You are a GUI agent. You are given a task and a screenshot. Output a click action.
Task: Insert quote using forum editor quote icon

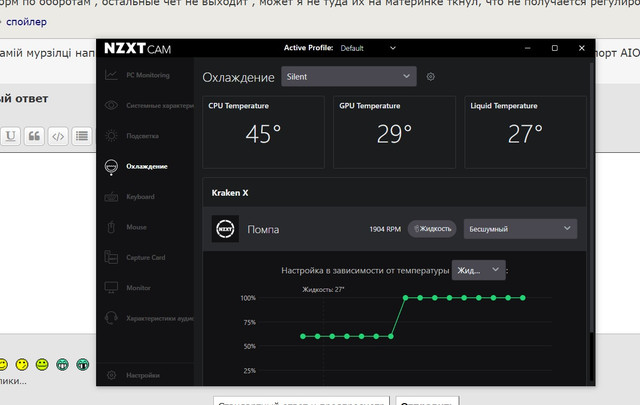coord(34,136)
